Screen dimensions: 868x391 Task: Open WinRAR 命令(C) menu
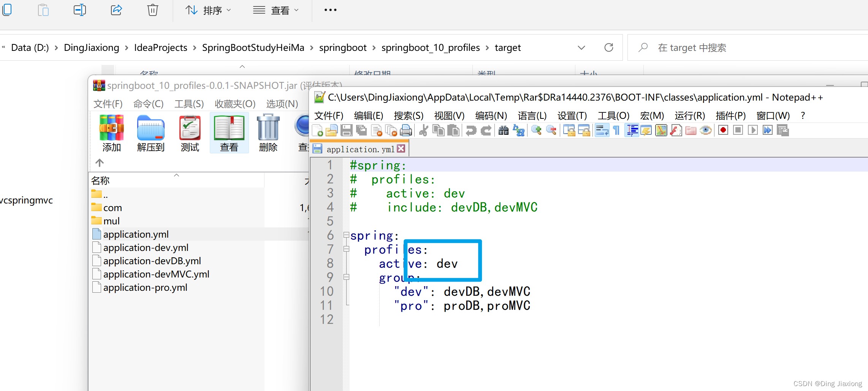tap(149, 104)
